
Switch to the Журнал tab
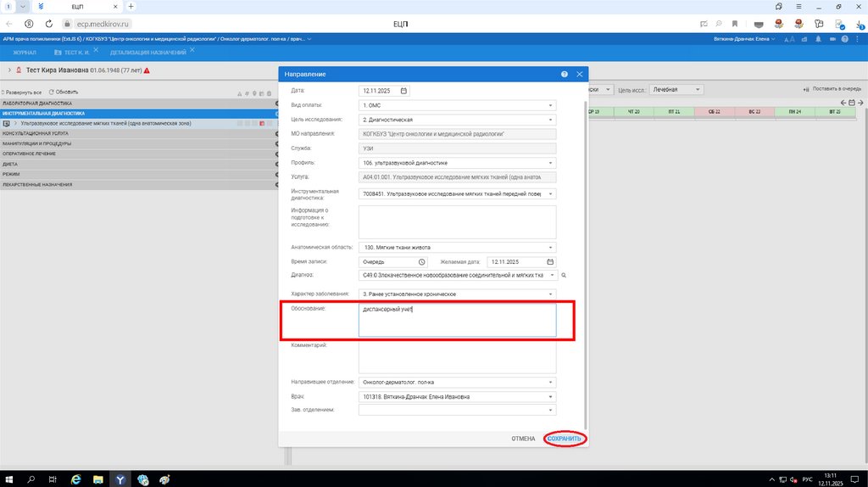[x=25, y=53]
